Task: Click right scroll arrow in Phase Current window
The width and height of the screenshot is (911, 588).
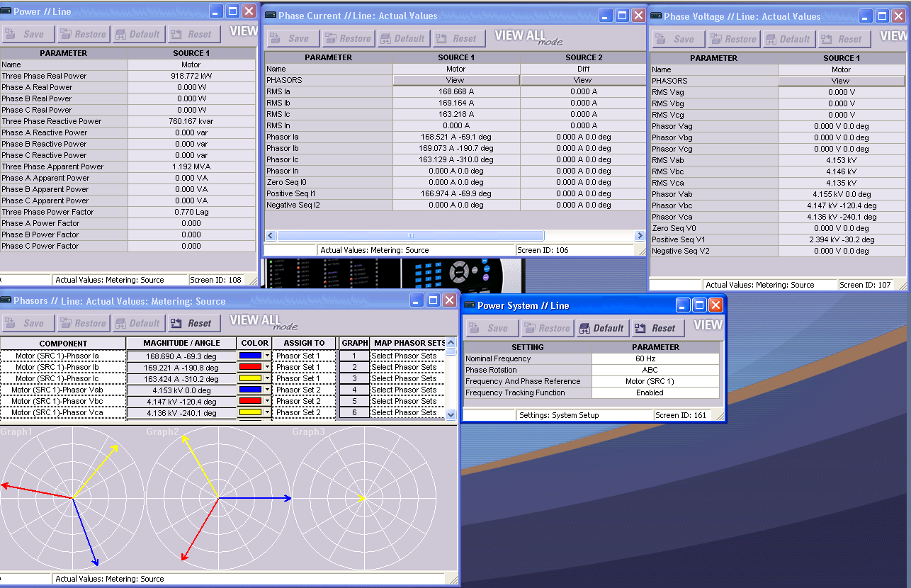Action: coord(640,236)
